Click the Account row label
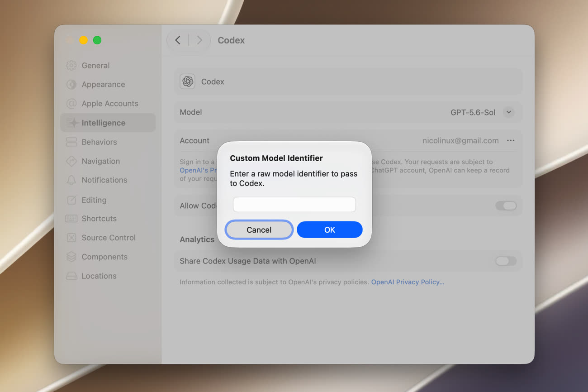588x392 pixels. pos(194,141)
